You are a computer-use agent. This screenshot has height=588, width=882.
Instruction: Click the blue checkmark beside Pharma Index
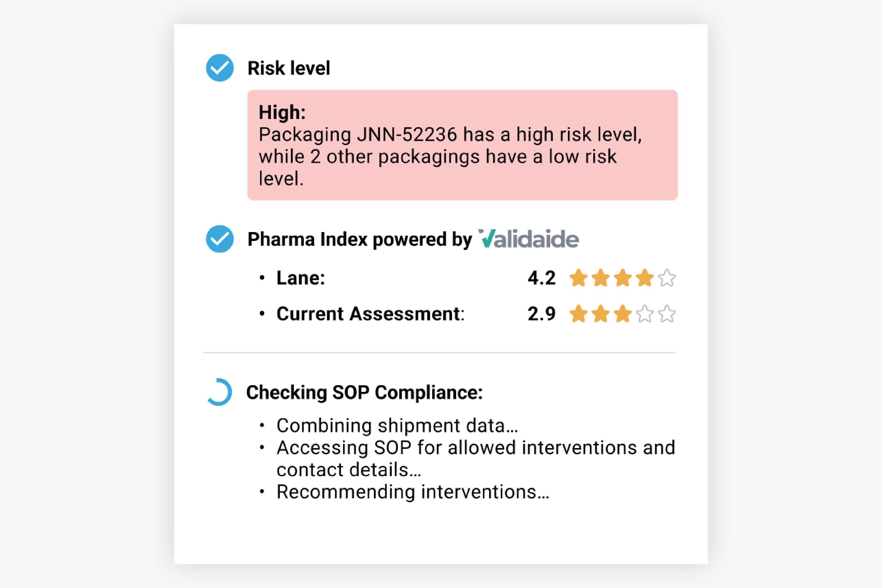tap(220, 239)
